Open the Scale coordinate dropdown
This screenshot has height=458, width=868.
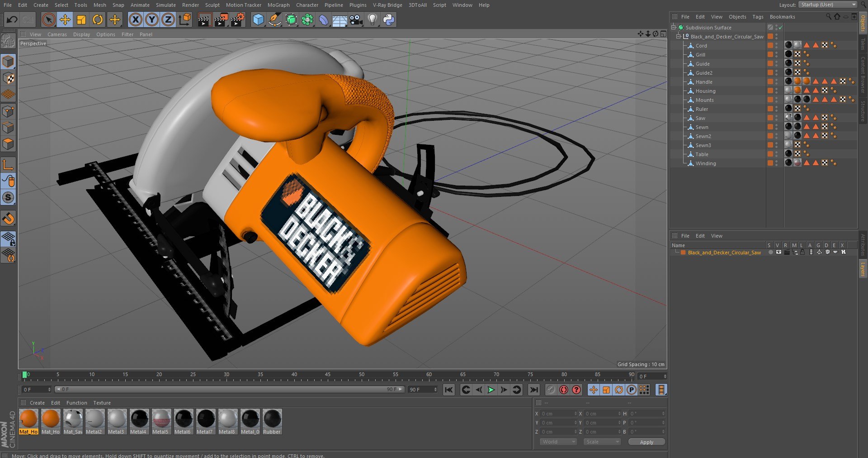[602, 442]
